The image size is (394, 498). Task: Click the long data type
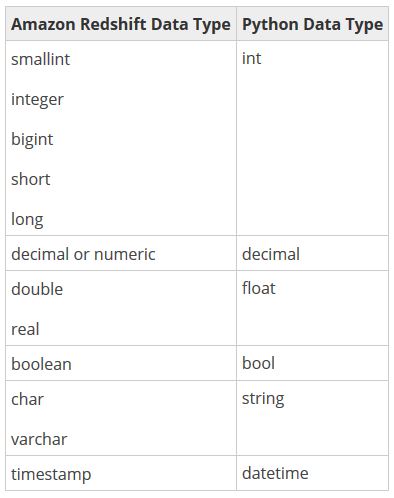(x=27, y=219)
